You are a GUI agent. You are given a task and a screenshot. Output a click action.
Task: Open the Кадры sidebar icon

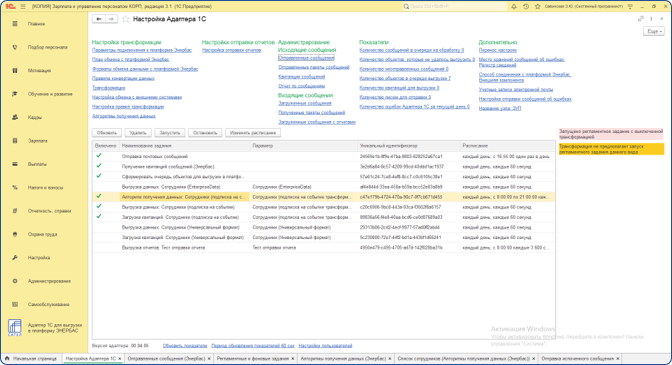(x=15, y=117)
